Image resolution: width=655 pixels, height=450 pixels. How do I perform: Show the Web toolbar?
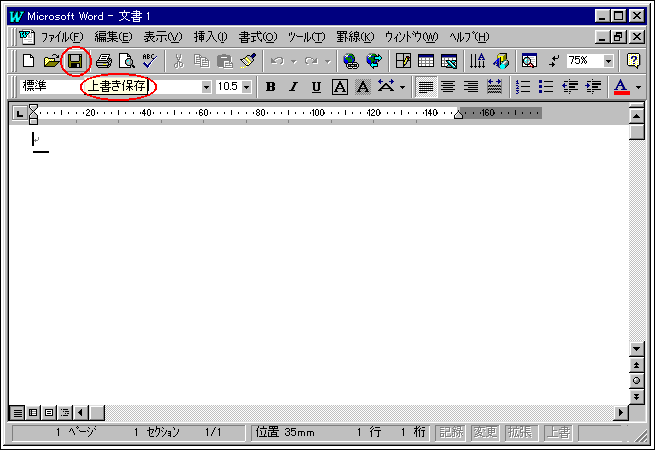374,61
